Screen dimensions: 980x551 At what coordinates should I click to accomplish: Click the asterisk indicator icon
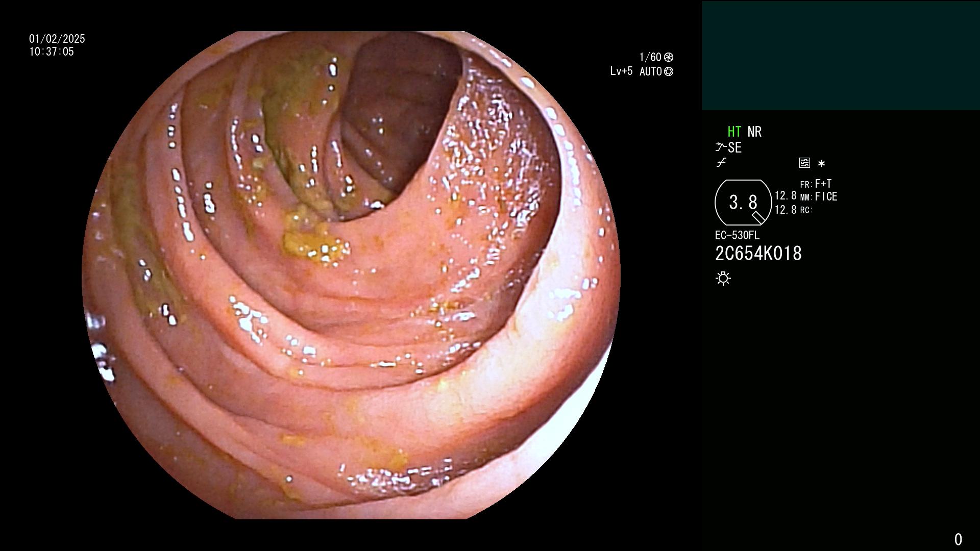tap(821, 164)
